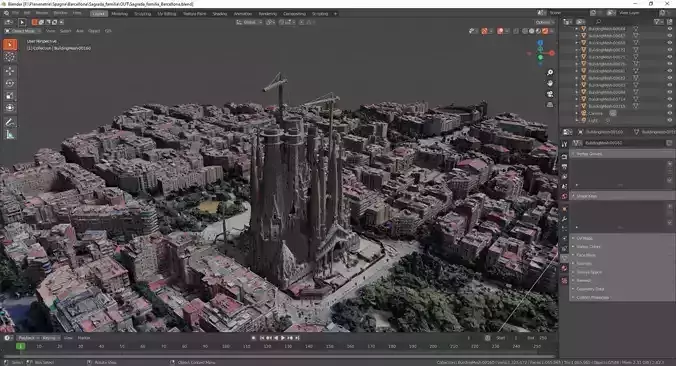Open the Modifiers wrench properties tab
The height and width of the screenshot is (366, 676).
(564, 219)
